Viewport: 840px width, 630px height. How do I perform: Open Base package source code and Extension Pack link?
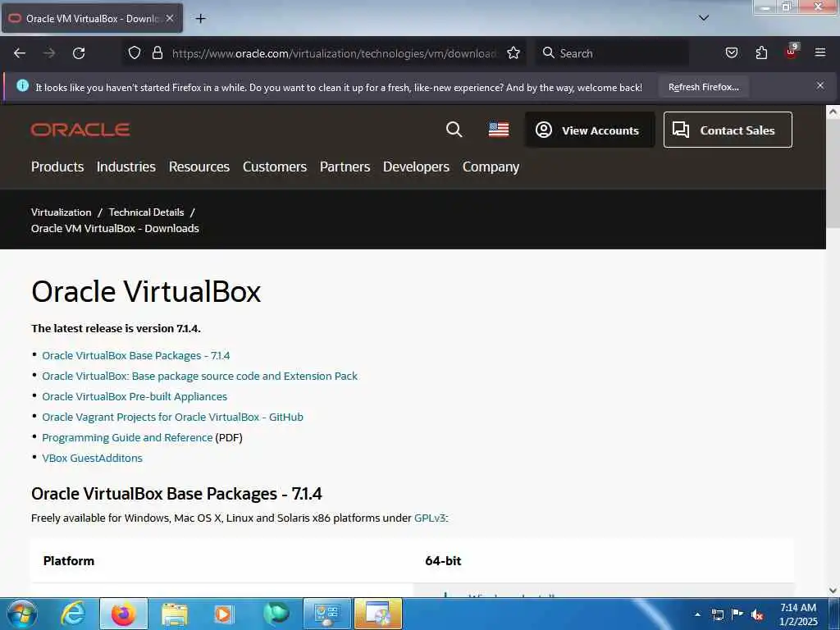199,376
